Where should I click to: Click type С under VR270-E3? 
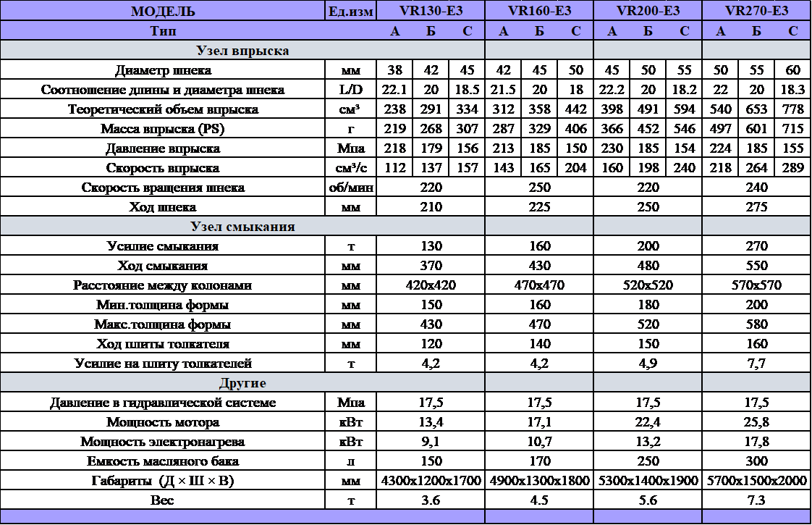coord(793,31)
